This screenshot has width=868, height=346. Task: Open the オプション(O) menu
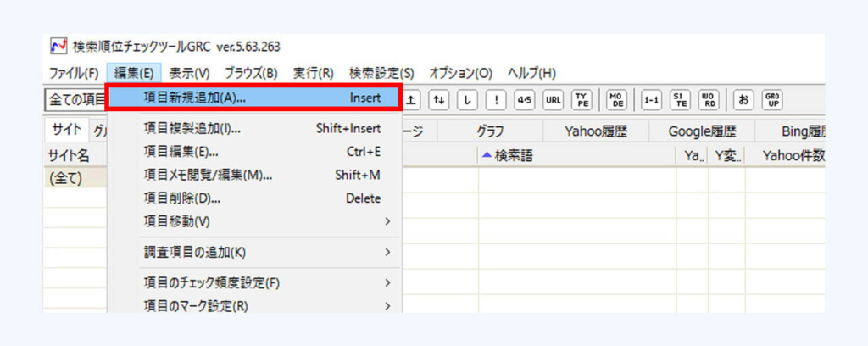(x=461, y=73)
